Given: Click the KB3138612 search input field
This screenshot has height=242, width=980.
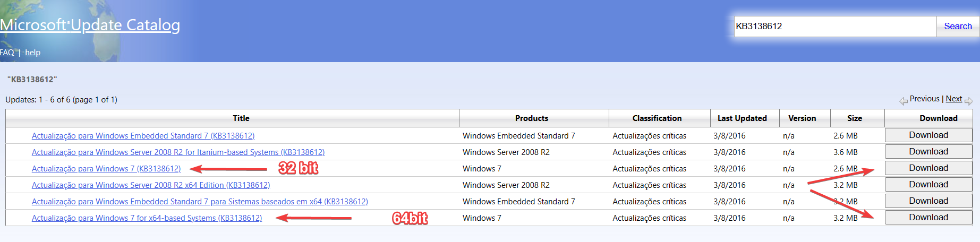Looking at the screenshot, I should [x=834, y=26].
